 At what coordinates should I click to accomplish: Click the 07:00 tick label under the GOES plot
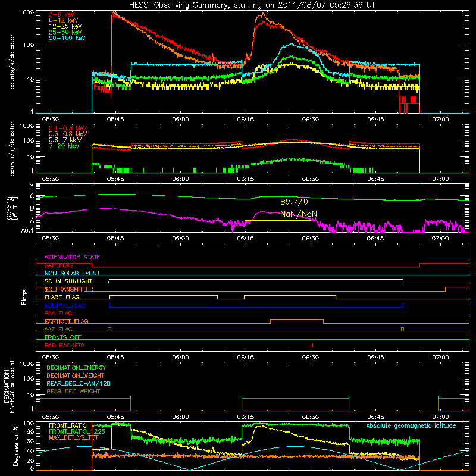tap(440, 239)
